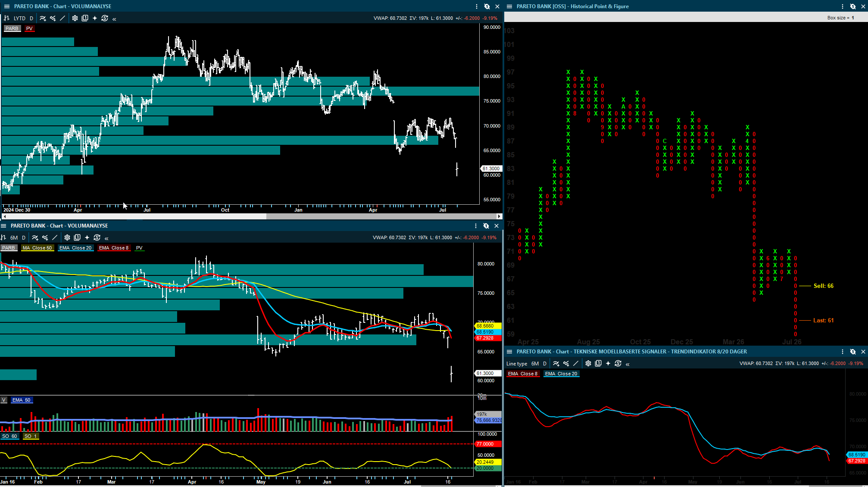The image size is (868, 487).
Task: Open the three-dot options menu of the LYTD chart
Action: pos(477,6)
